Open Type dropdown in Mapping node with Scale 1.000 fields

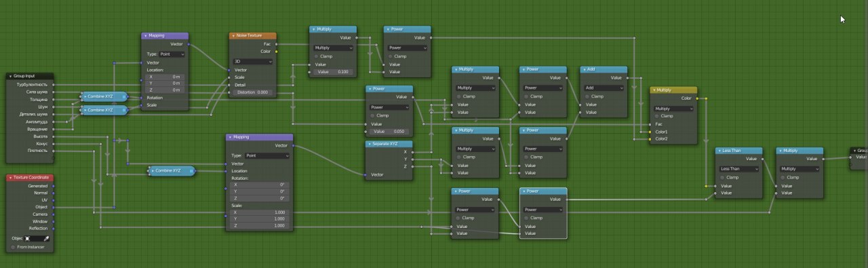point(267,155)
